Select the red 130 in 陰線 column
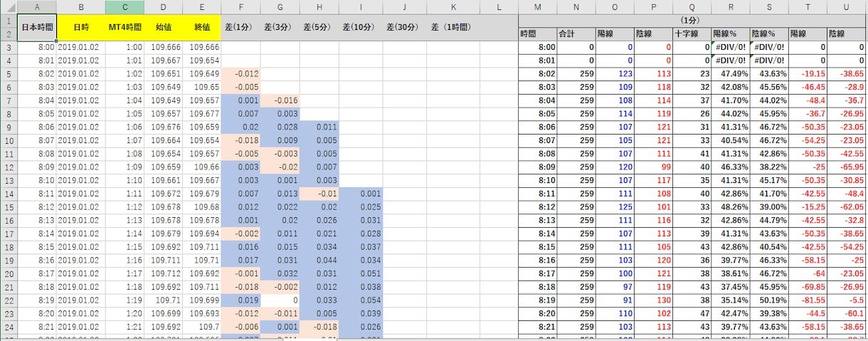 click(x=653, y=300)
